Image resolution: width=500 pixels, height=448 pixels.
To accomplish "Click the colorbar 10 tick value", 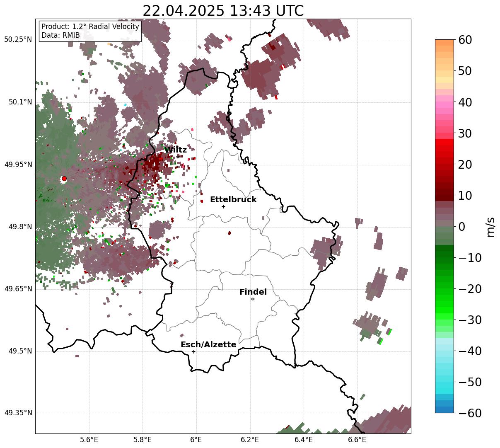I will click(x=466, y=195).
